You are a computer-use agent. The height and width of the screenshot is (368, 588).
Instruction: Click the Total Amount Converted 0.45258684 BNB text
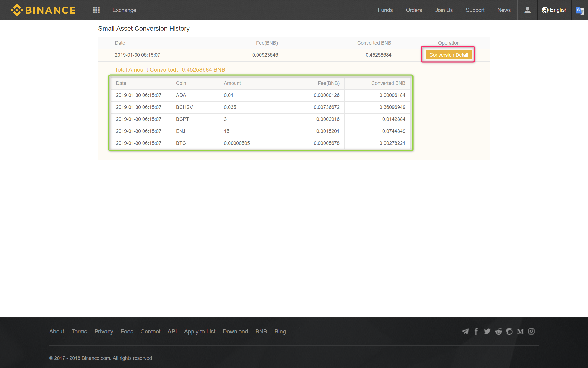pyautogui.click(x=170, y=70)
